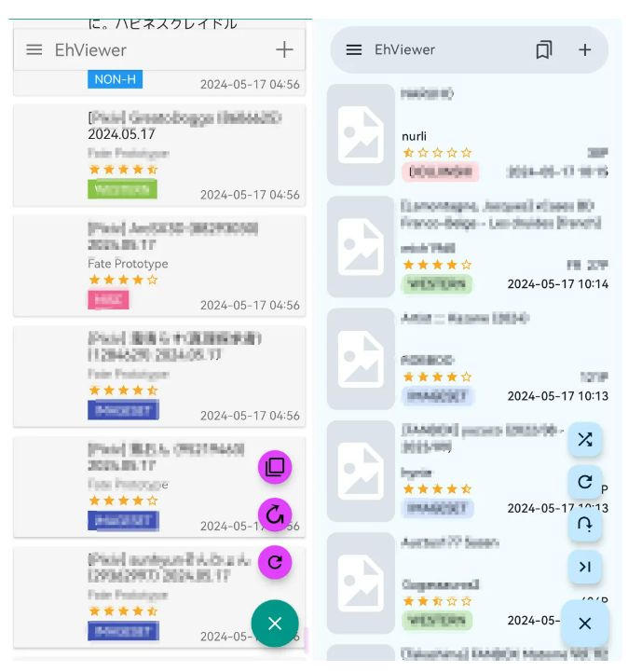Image resolution: width=628 pixels, height=672 pixels.
Task: Tap skip-to-last floating button
Action: (585, 567)
